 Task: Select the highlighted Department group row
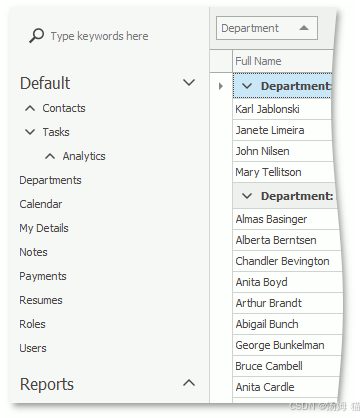[x=282, y=86]
